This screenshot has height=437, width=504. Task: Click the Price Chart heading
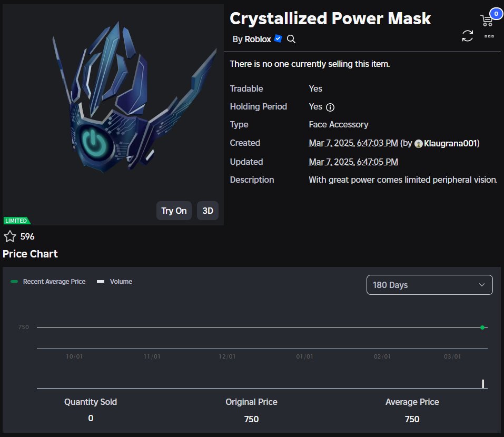point(30,254)
